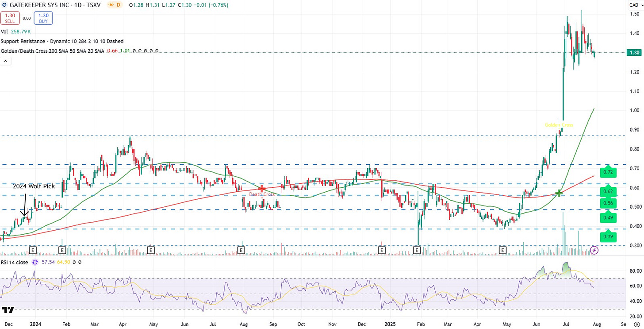Click the Oct time axis label

point(301,324)
